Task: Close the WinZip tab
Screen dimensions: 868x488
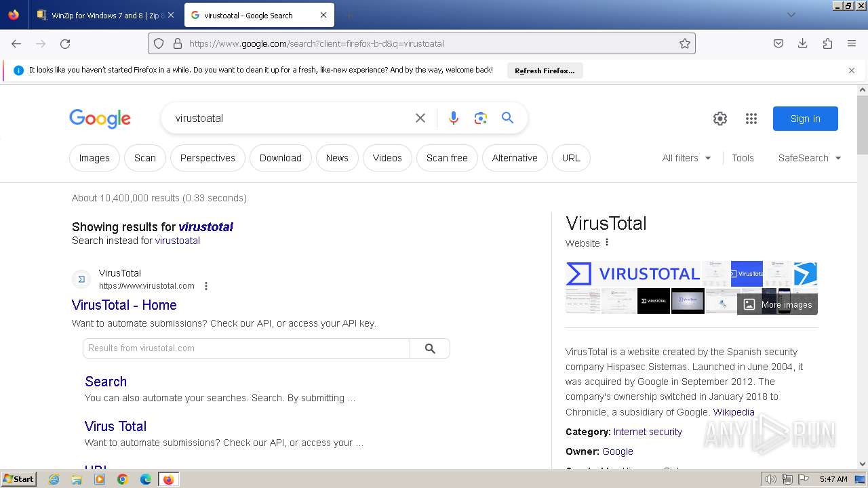Action: click(x=170, y=15)
